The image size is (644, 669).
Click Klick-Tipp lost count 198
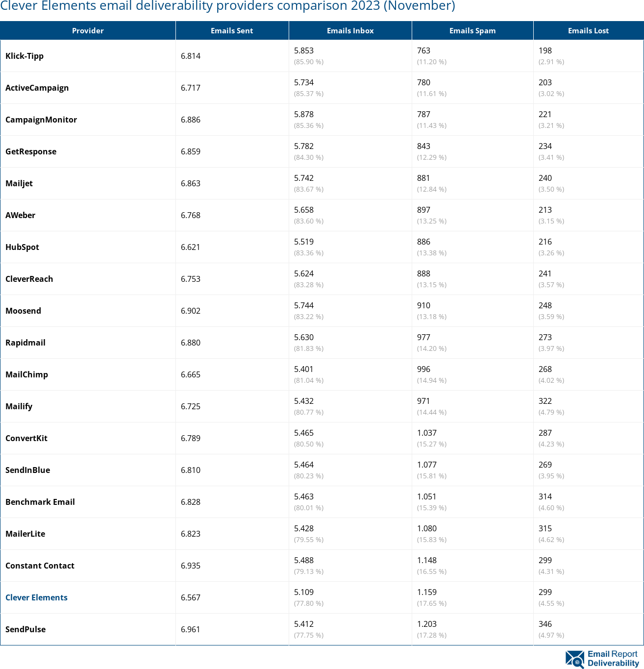tap(545, 50)
